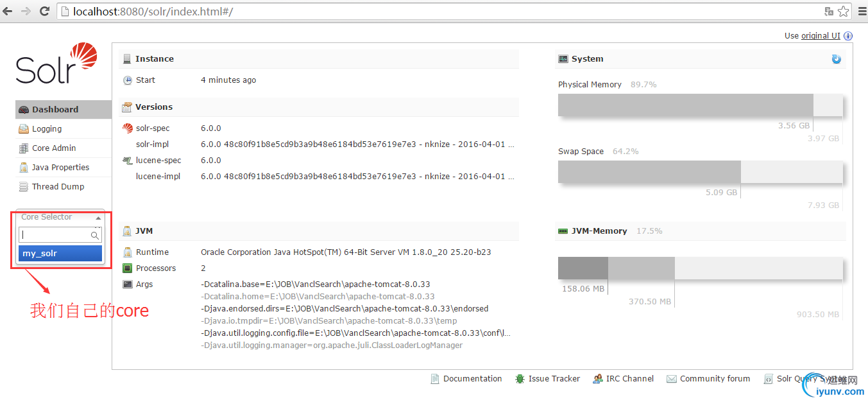Click the Solr logo
Screen dimensions: 868x402
coord(56,63)
